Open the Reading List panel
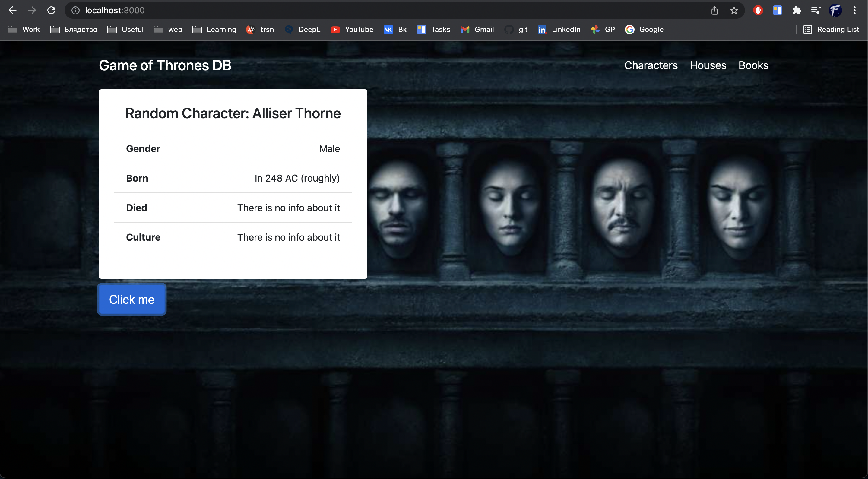Screen dimensions: 868x479 pos(831,30)
